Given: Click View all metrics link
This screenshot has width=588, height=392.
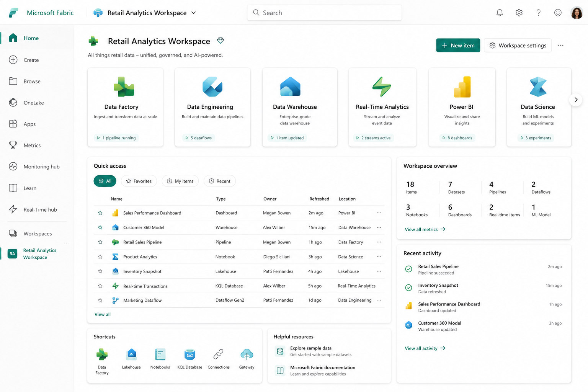Looking at the screenshot, I should pos(425,229).
